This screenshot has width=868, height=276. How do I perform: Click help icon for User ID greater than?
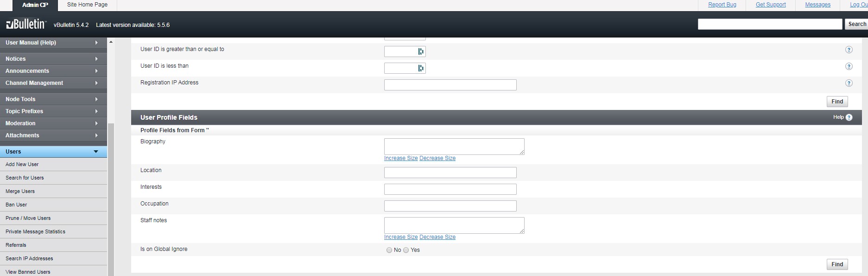pyautogui.click(x=849, y=50)
